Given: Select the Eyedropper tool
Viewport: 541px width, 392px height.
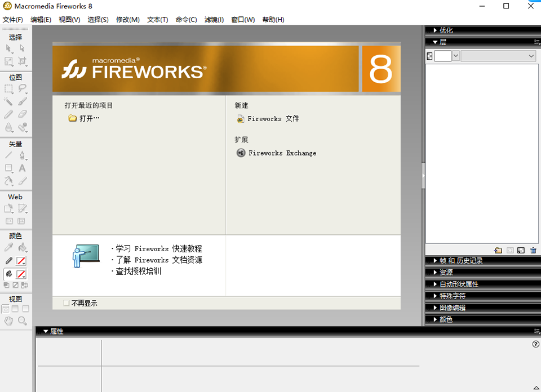Looking at the screenshot, I should pyautogui.click(x=9, y=247).
